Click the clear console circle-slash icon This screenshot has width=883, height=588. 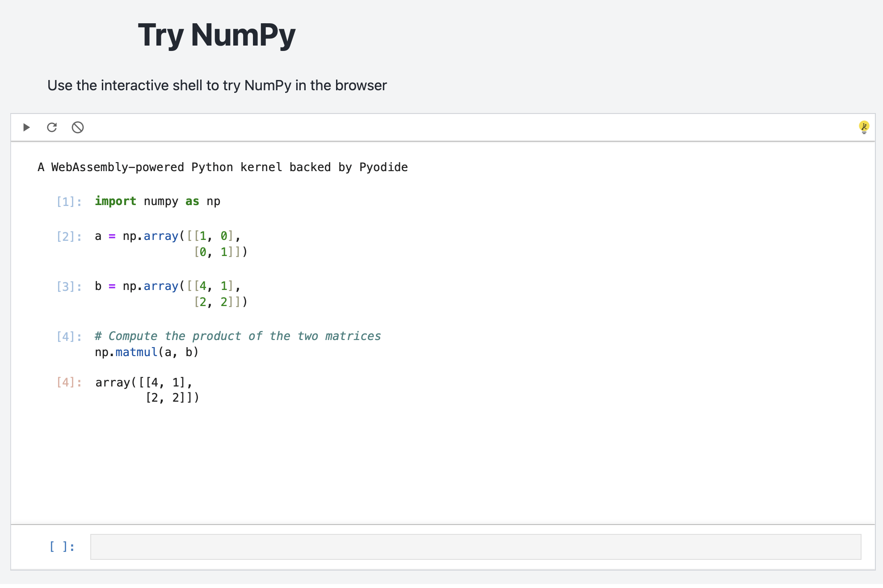tap(78, 127)
